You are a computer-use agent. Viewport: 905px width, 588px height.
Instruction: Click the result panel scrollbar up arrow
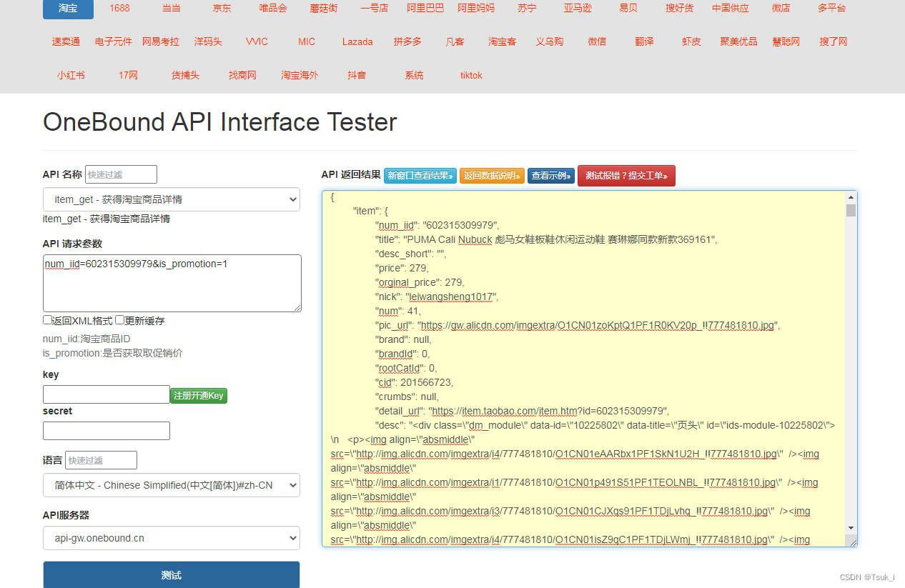click(x=851, y=197)
